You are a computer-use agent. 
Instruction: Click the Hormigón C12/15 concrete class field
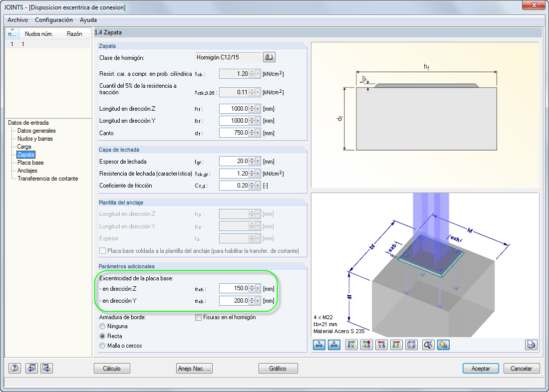[228, 57]
